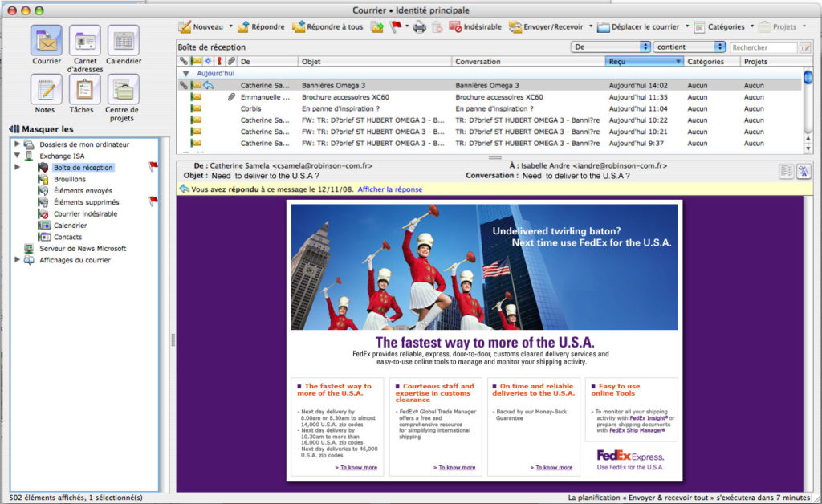
Task: Sort messages by the Conversation column
Action: coord(528,61)
